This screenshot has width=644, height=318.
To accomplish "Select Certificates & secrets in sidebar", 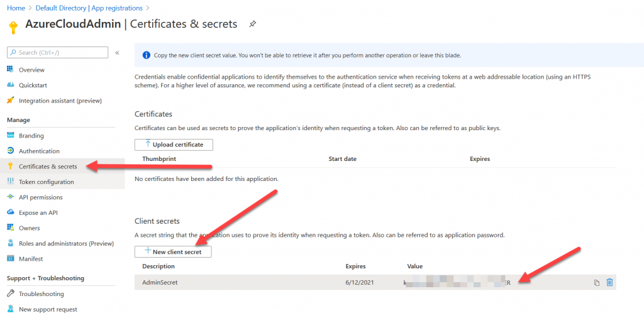I will tap(48, 167).
